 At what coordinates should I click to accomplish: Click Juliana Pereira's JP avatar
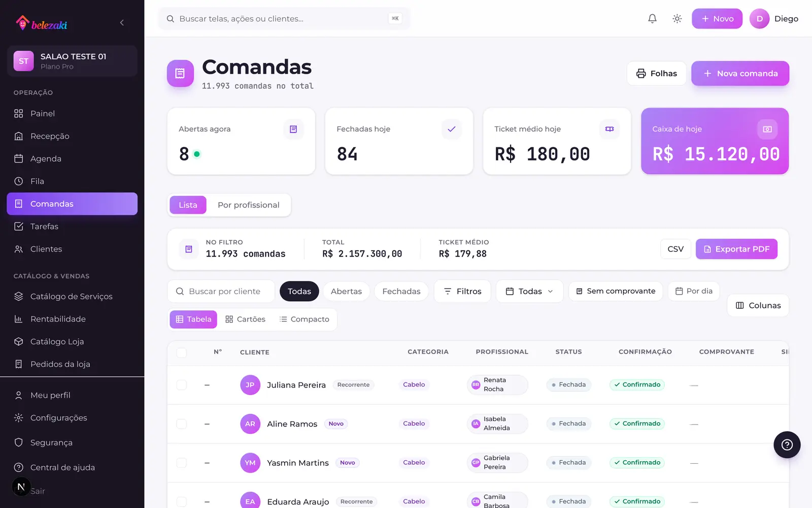[x=250, y=385]
